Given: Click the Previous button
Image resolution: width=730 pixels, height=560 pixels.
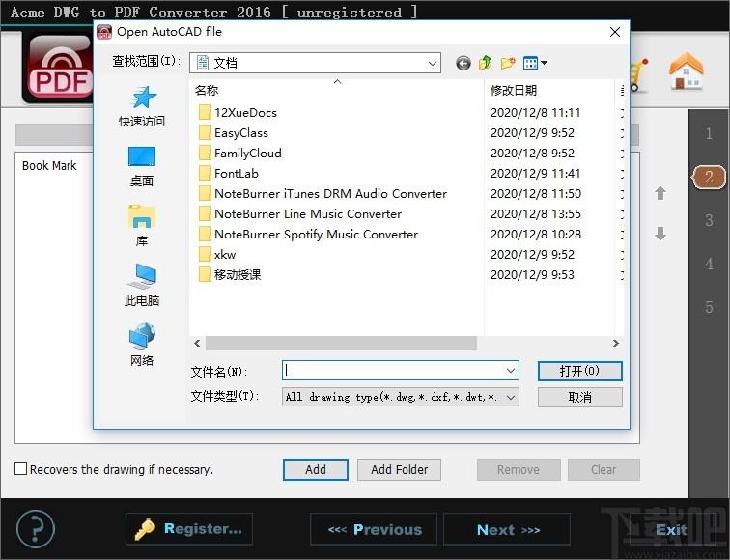Looking at the screenshot, I should pos(374,529).
